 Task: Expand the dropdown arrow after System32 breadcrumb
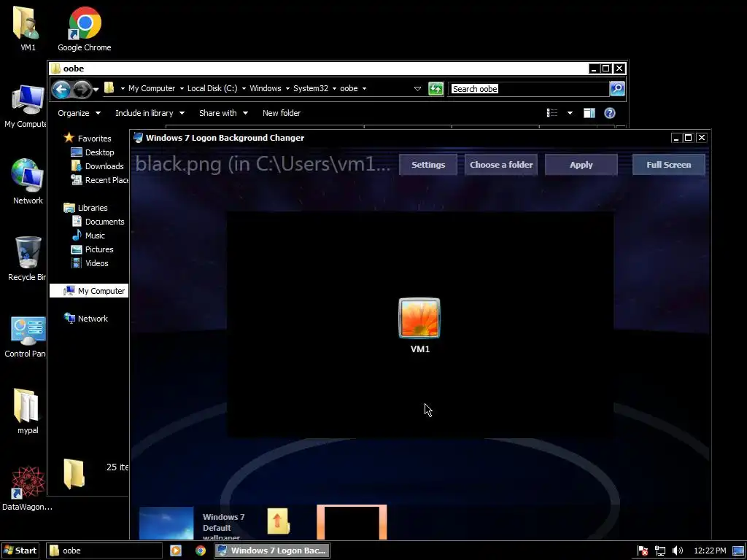pos(334,88)
